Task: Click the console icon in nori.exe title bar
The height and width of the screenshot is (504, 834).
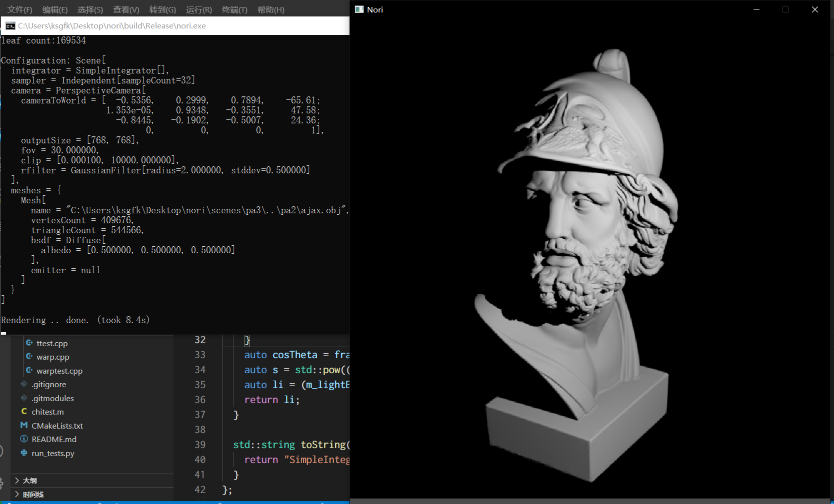Action: (x=10, y=26)
